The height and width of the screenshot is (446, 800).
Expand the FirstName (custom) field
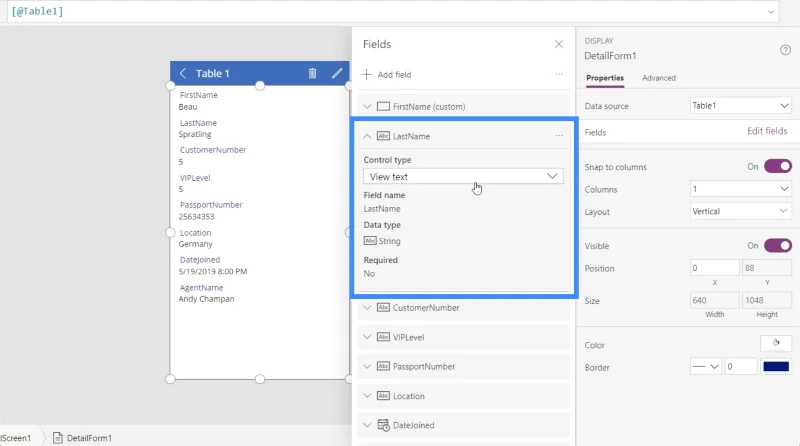[367, 107]
